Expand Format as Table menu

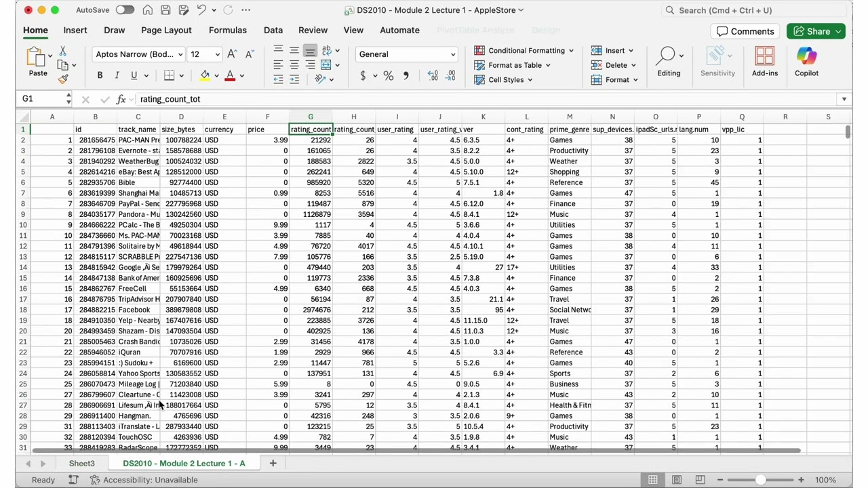pyautogui.click(x=513, y=65)
